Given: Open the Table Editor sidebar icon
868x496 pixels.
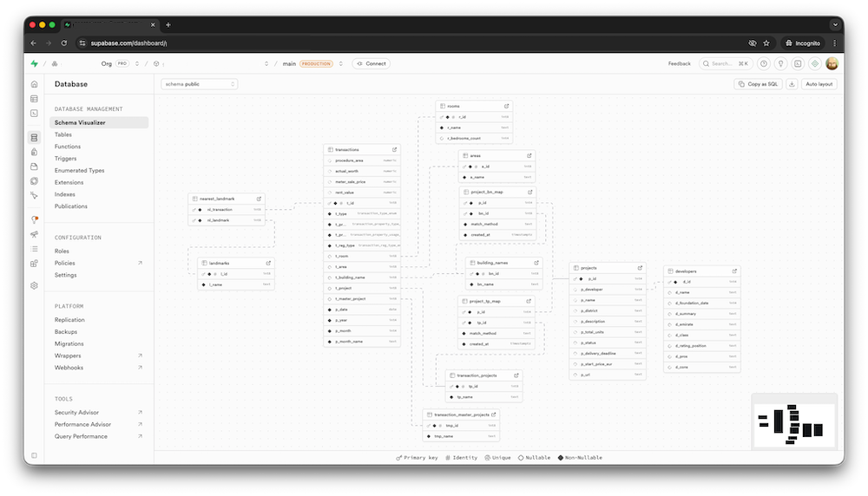Looking at the screenshot, I should click(x=35, y=99).
